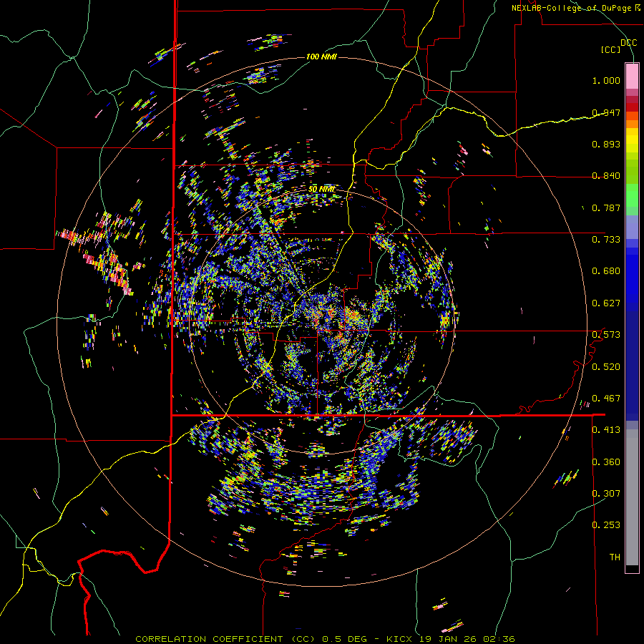Click the 0.520 scale value
The image size is (644, 644).
coord(606,366)
